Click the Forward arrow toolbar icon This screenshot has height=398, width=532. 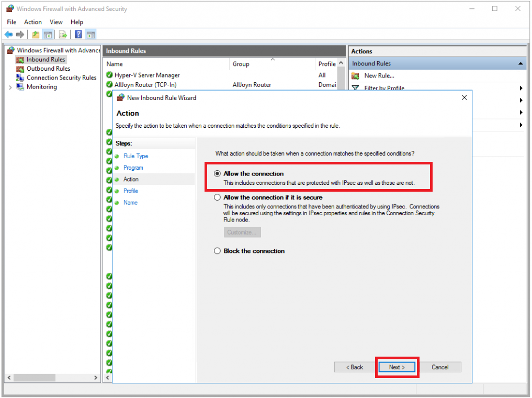20,34
